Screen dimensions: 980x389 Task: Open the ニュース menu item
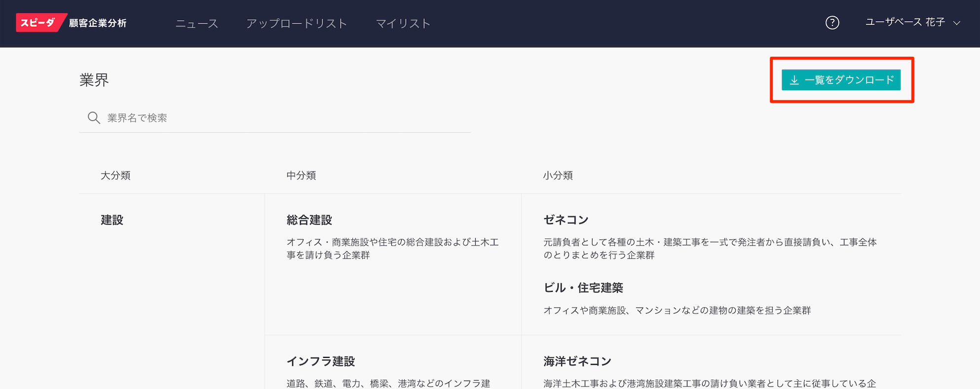(x=196, y=23)
